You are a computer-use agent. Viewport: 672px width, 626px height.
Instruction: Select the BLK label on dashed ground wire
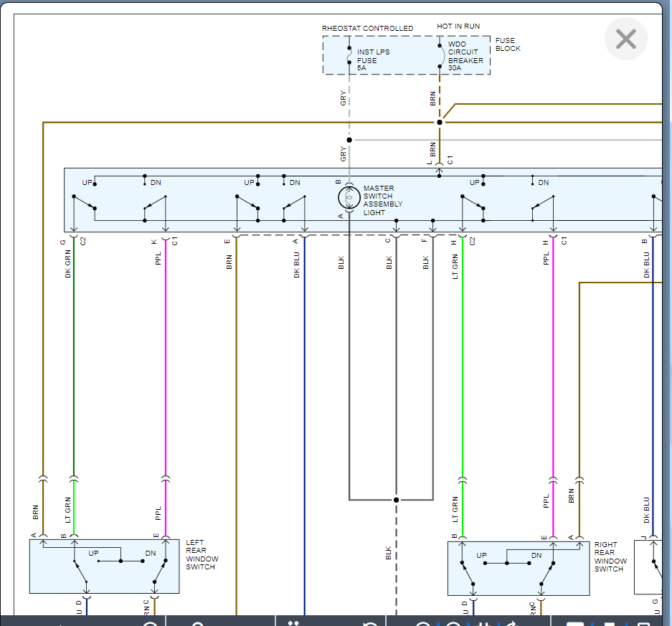389,553
